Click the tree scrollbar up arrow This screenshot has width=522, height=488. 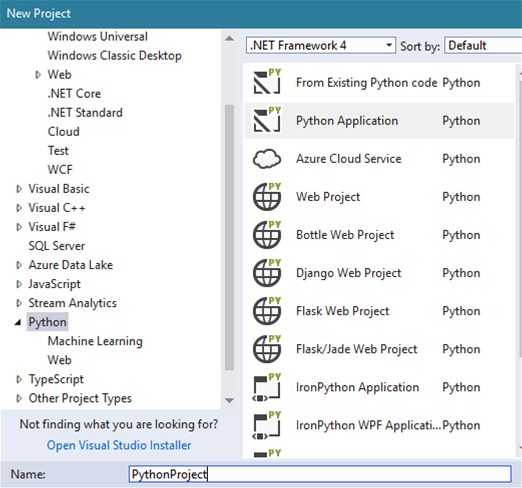pyautogui.click(x=229, y=38)
